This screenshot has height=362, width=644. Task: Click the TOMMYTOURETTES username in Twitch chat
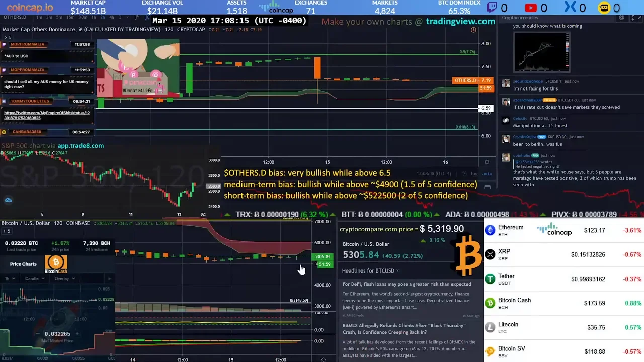click(x=30, y=101)
